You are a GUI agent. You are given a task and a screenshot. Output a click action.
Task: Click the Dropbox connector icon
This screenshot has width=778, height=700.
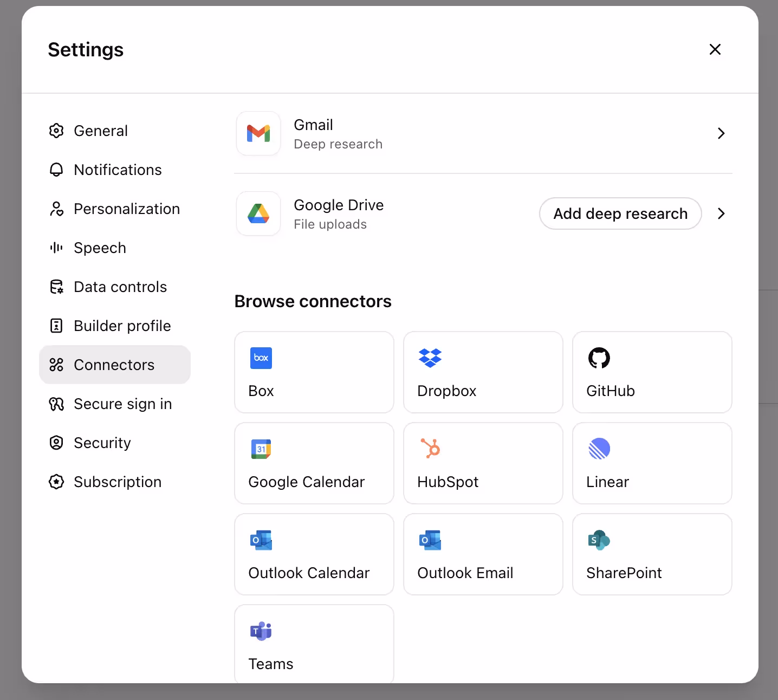(430, 358)
